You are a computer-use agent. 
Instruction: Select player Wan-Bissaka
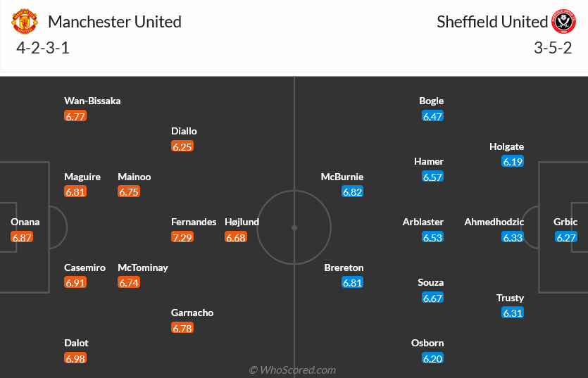click(92, 101)
